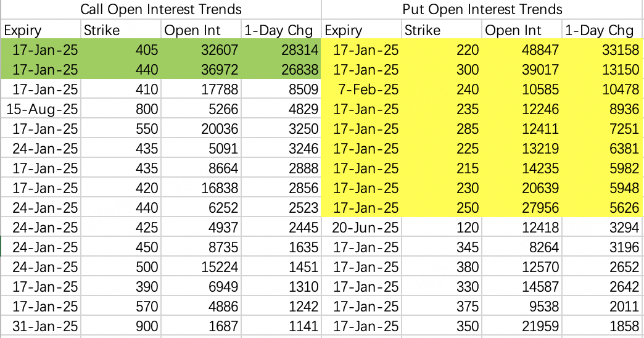Select call strike 405 cell in green row
This screenshot has width=644, height=338.
tap(121, 50)
